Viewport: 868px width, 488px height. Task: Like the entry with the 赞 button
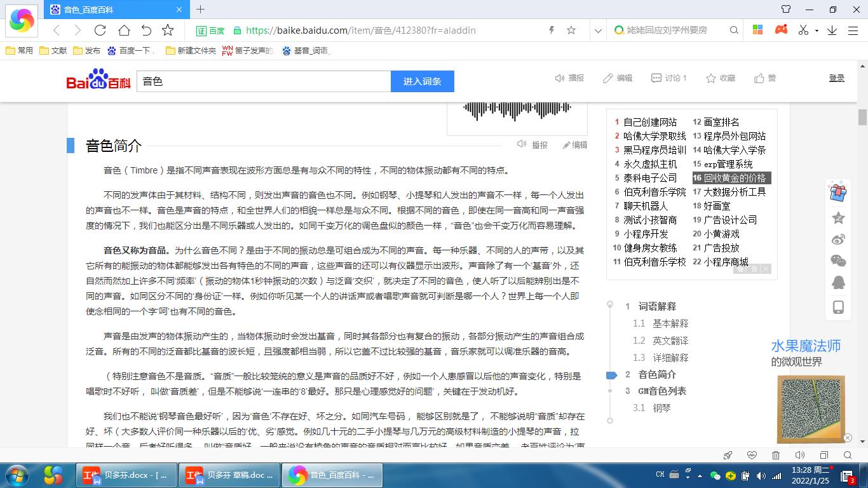(x=765, y=78)
